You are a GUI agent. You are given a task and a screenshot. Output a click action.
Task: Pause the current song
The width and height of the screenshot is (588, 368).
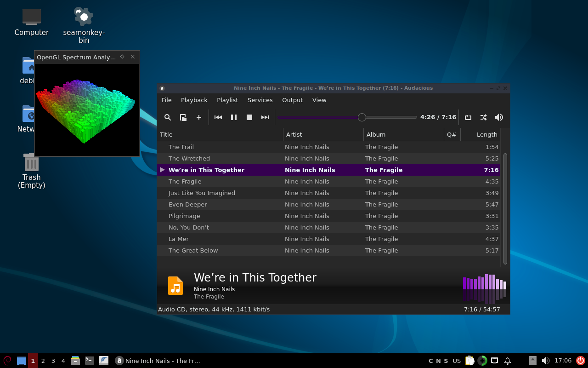pyautogui.click(x=234, y=117)
